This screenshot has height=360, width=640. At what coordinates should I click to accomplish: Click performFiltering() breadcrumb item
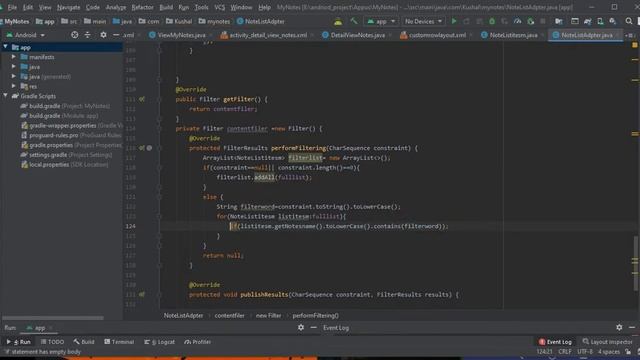coord(316,316)
